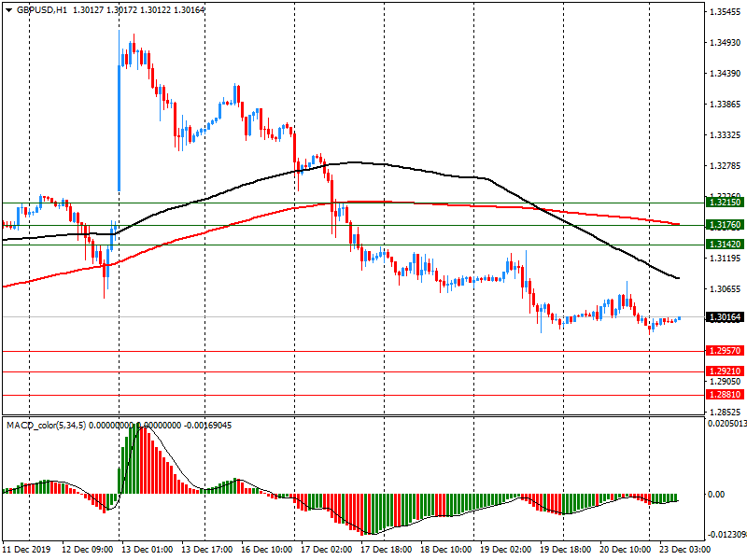Screen dimensions: 747x560
Task: Click the current price 1.30164 tag
Action: pyautogui.click(x=725, y=317)
